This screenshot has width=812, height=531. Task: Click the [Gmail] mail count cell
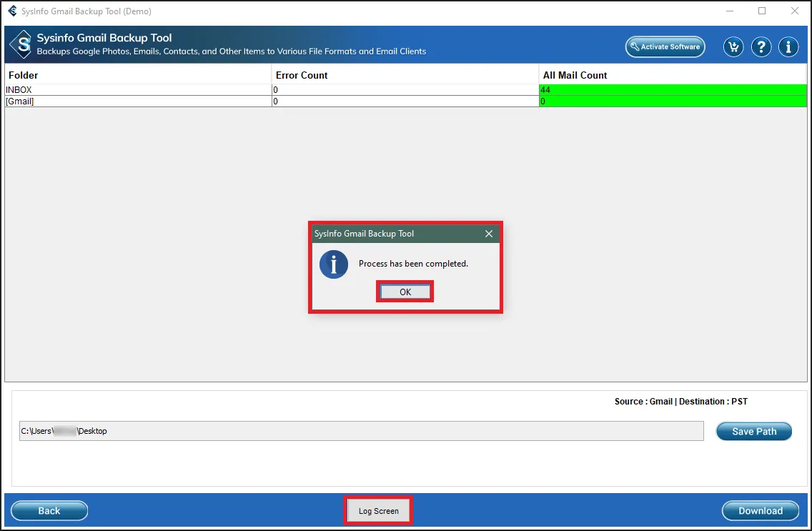tap(673, 101)
